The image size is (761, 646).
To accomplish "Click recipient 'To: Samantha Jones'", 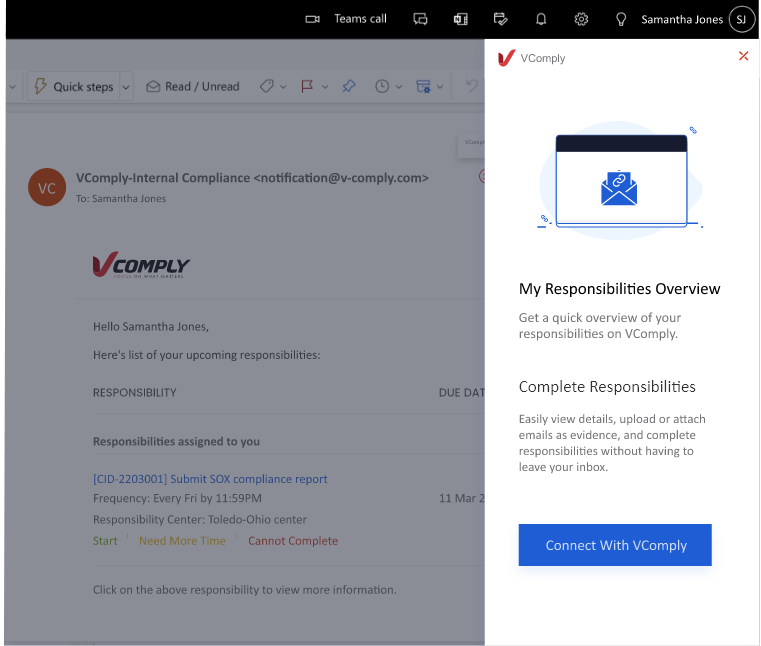I will (x=121, y=199).
